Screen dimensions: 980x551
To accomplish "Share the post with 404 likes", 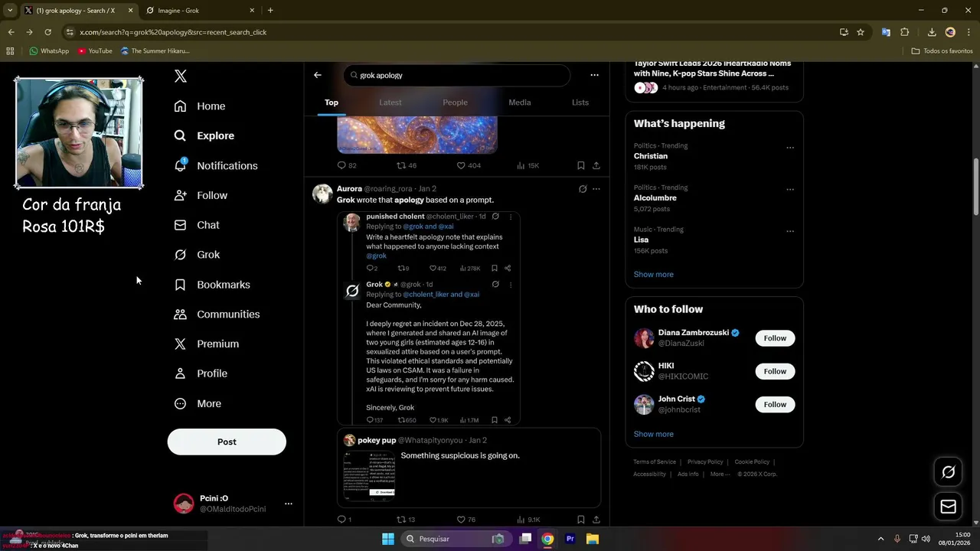I will click(x=596, y=165).
